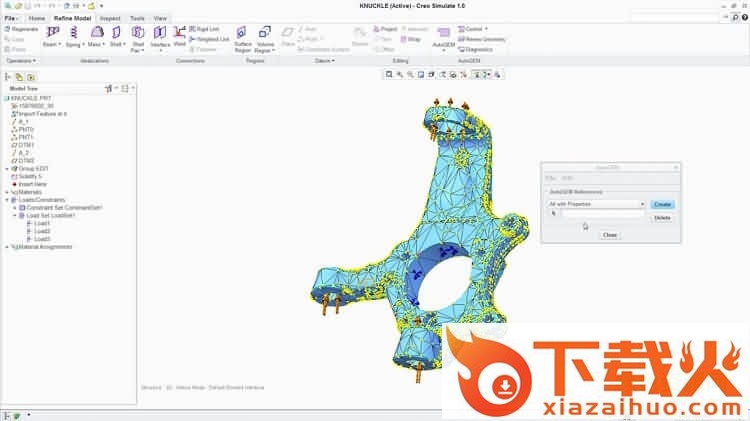Click the Rigid Link tool

point(204,29)
